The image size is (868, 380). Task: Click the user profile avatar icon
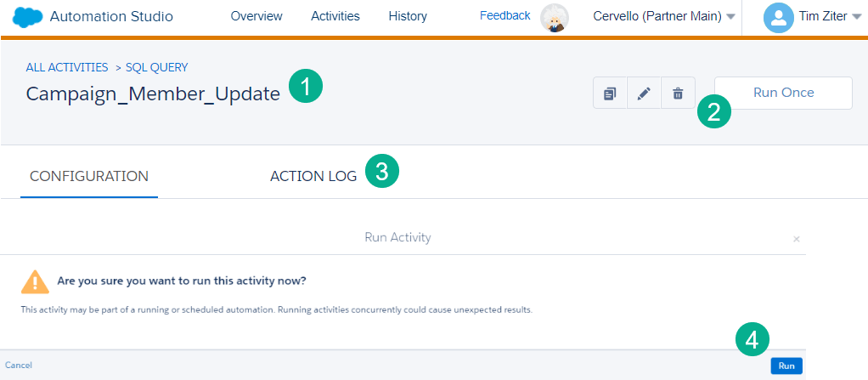pyautogui.click(x=778, y=18)
